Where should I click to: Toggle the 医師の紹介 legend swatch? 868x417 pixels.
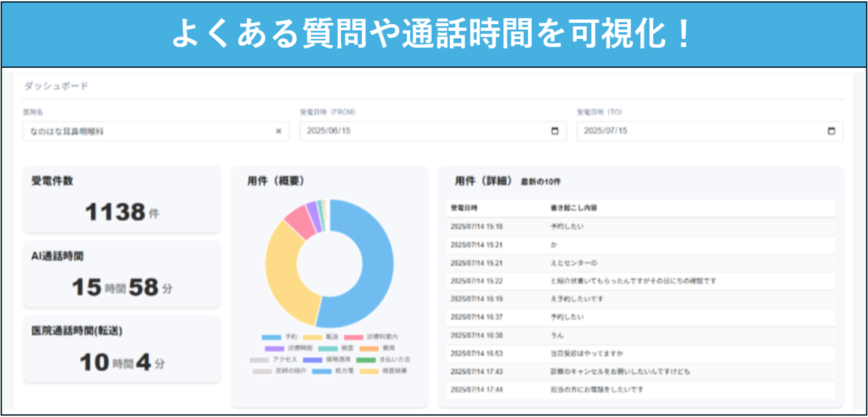pyautogui.click(x=263, y=371)
